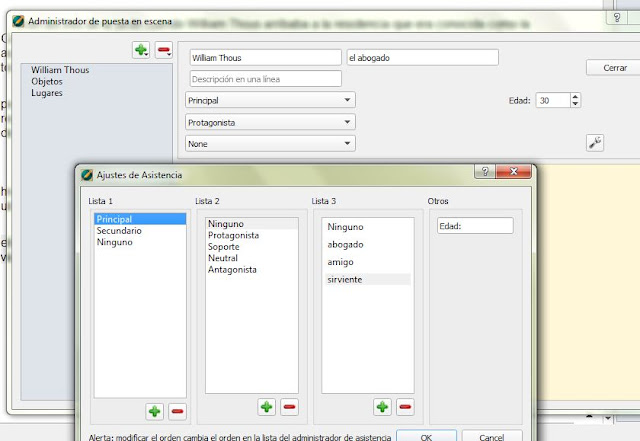Open the Protagonista dropdown
Screen dimensions: 640x441
click(270, 122)
